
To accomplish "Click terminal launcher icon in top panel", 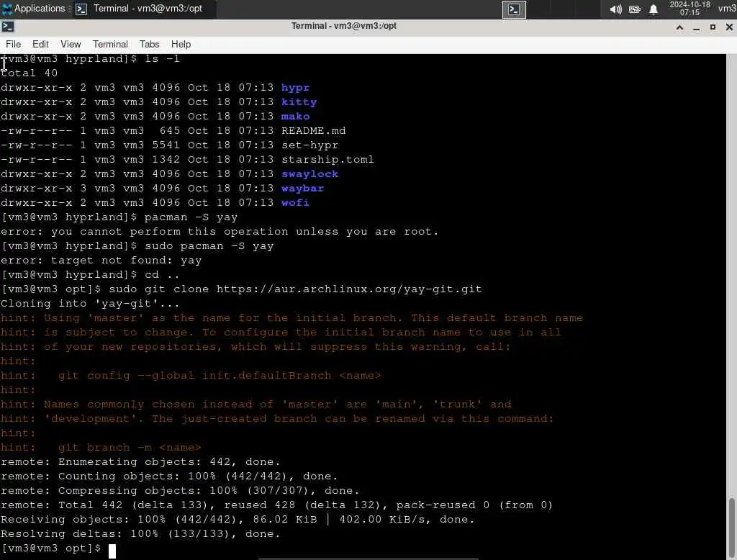I will pyautogui.click(x=514, y=9).
